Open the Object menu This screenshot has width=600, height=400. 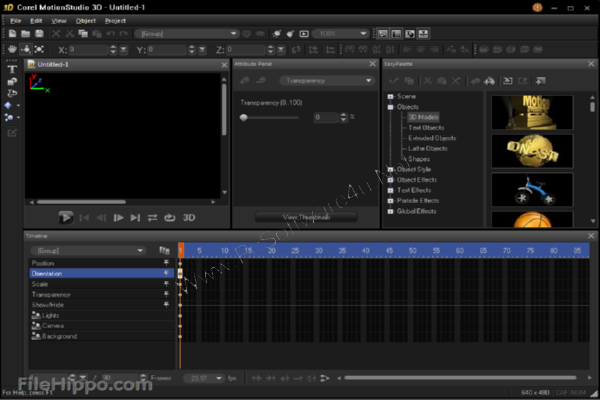coord(86,21)
